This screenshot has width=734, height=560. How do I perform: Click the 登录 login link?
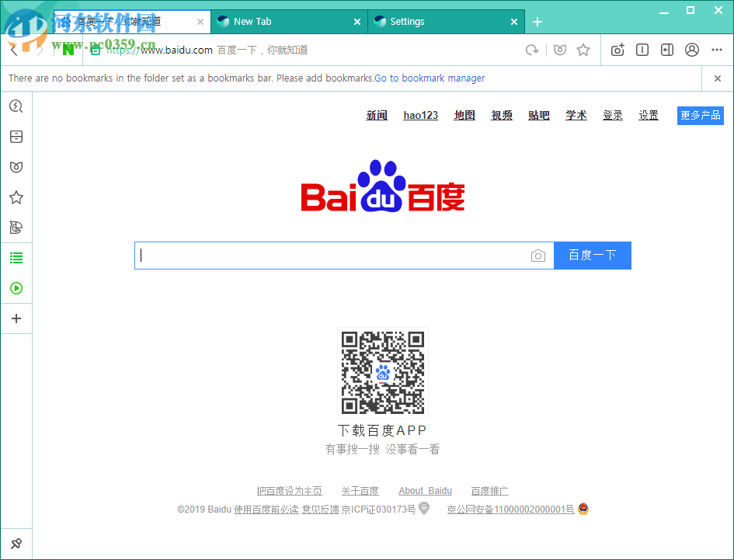[x=613, y=115]
